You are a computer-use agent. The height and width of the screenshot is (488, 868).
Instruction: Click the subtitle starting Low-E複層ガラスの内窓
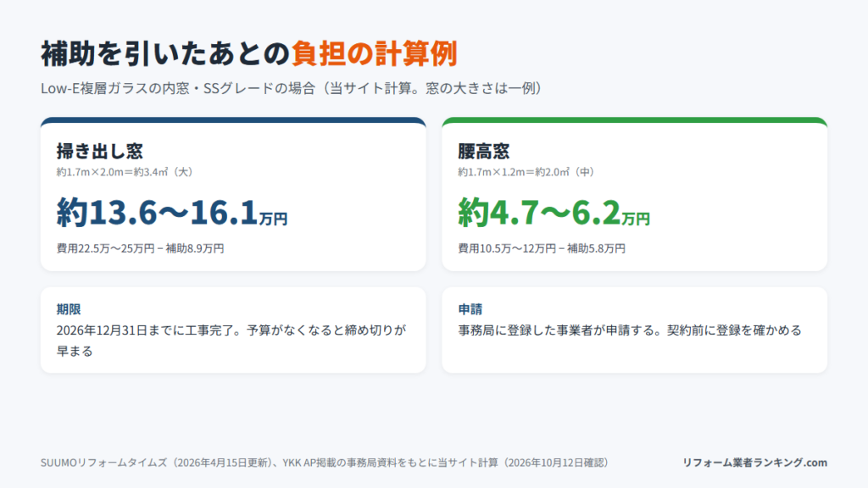point(292,88)
